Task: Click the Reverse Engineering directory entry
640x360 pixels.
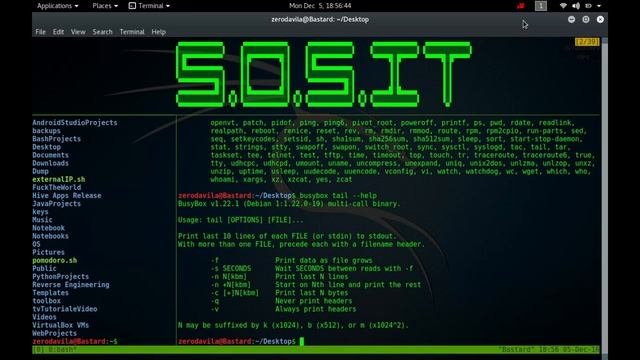Action: [x=71, y=284]
